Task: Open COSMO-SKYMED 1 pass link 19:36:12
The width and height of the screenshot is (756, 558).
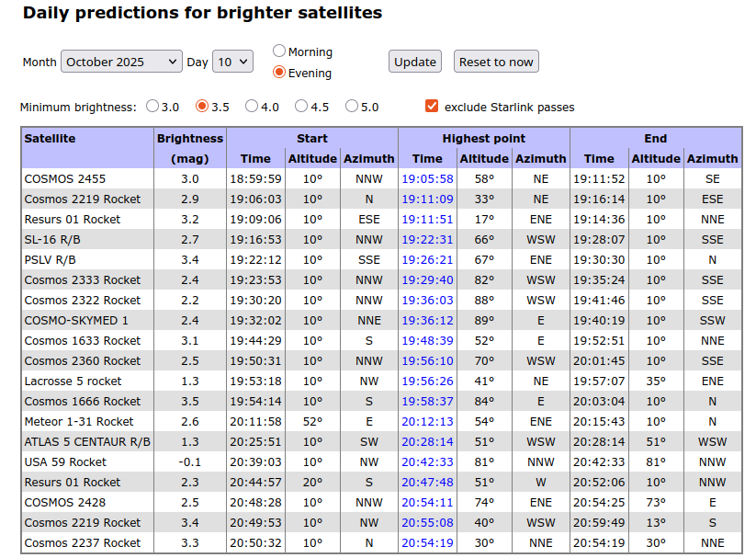Action: [427, 321]
